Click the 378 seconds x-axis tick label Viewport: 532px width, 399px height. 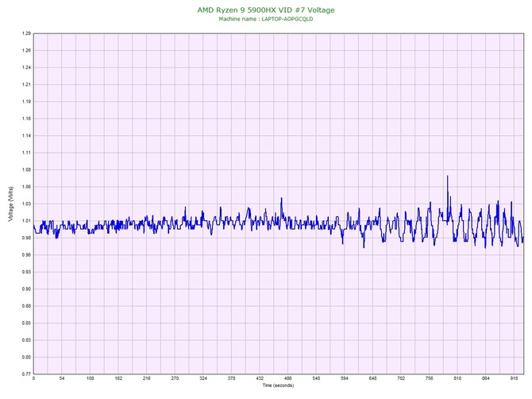coord(231,378)
